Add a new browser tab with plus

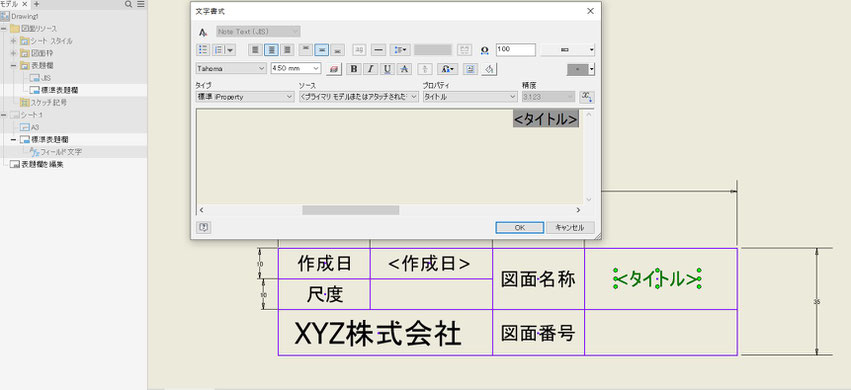(x=36, y=4)
